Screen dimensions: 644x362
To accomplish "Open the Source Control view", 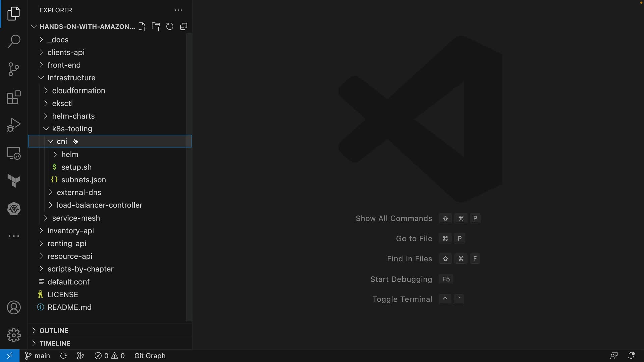I will [x=14, y=69].
